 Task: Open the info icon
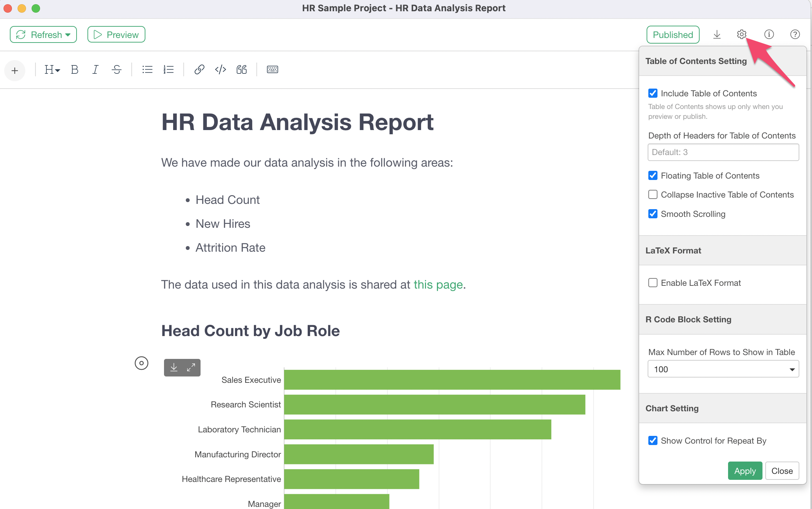click(769, 34)
